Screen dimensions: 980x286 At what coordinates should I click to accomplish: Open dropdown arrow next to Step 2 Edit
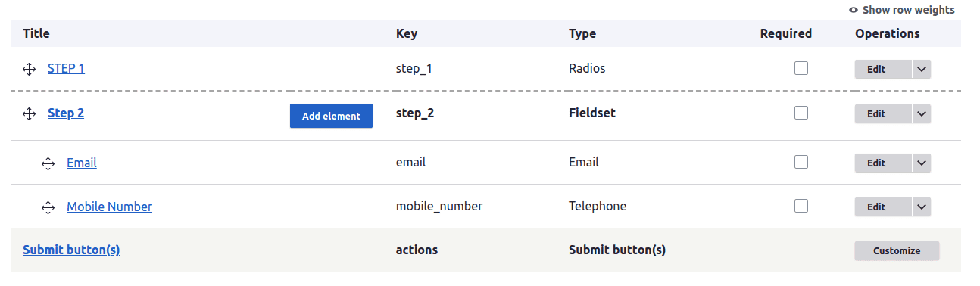(x=922, y=113)
